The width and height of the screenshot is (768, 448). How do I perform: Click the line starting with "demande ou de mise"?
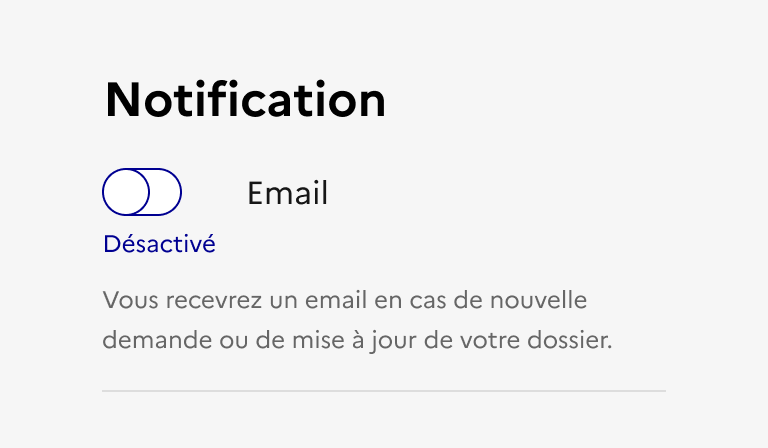(x=356, y=340)
